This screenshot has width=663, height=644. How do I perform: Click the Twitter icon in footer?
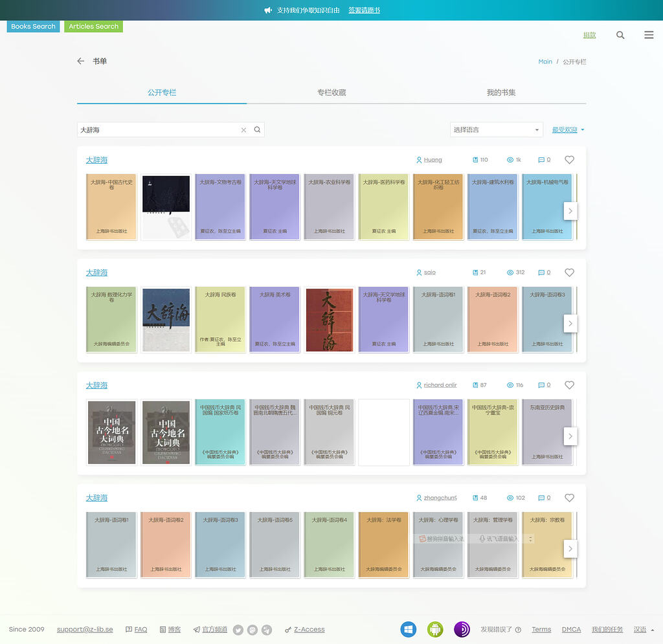pos(238,630)
